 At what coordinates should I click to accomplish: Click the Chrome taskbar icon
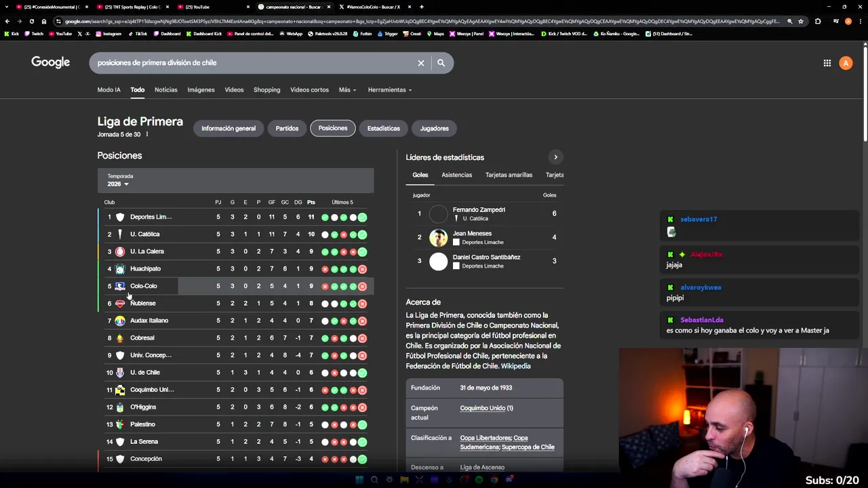494,480
